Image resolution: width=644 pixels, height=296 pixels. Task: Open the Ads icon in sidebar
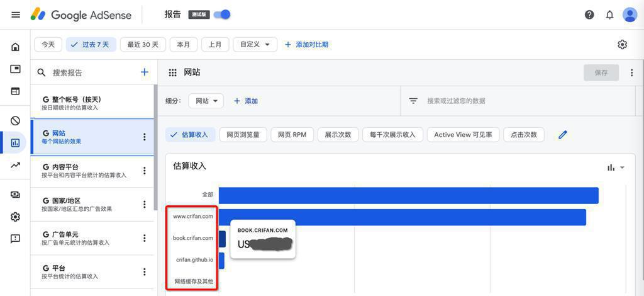pos(15,69)
